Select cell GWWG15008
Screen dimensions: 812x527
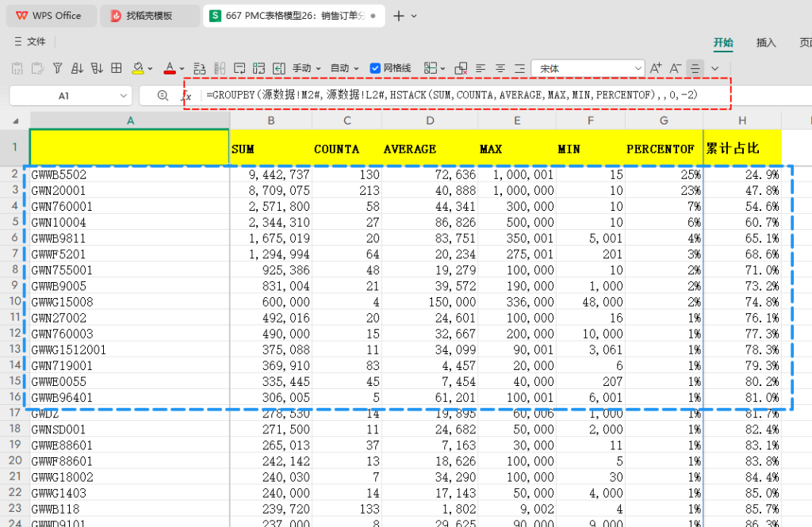[130, 302]
